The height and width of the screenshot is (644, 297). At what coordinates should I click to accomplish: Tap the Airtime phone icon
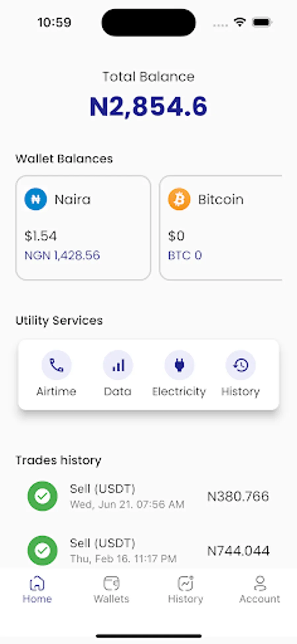56,365
